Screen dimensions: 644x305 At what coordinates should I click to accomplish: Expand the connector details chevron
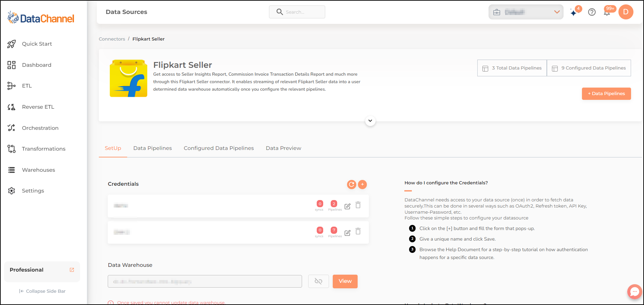(370, 121)
